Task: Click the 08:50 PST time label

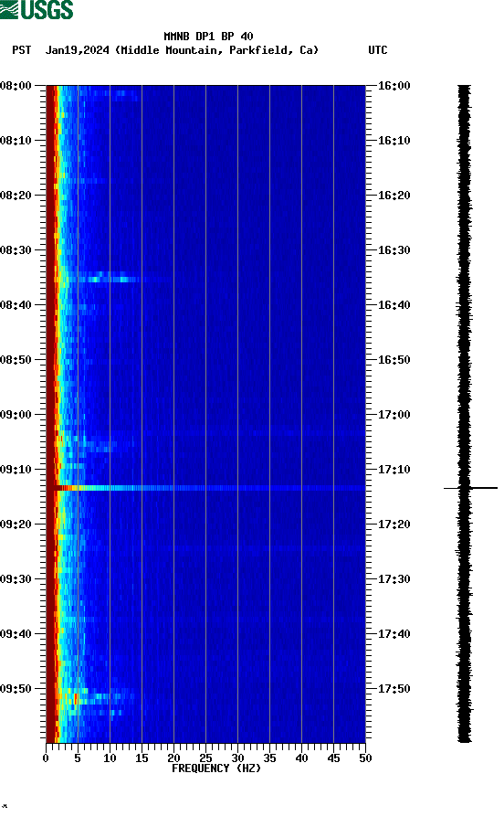Action: click(x=16, y=360)
